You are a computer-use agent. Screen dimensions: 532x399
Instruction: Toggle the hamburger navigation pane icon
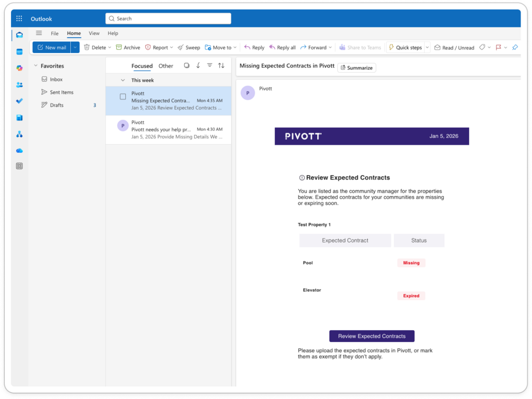(x=39, y=33)
